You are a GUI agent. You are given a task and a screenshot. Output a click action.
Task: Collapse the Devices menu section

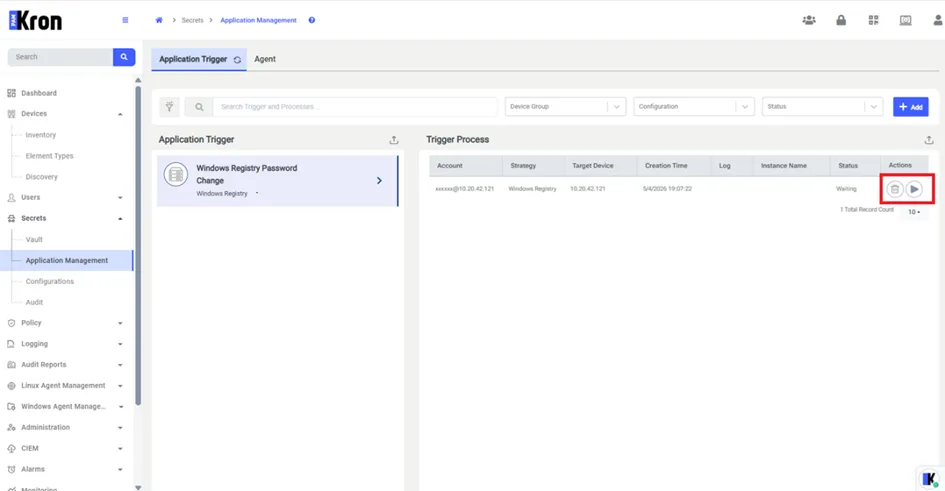point(120,114)
